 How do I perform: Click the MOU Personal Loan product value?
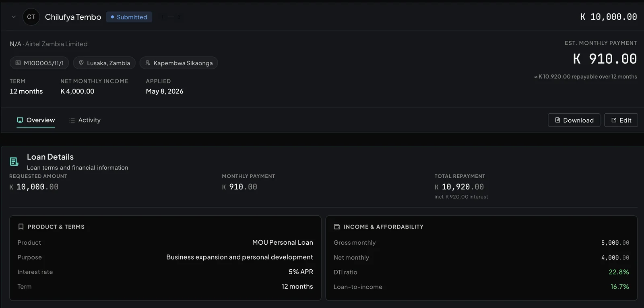coord(283,243)
